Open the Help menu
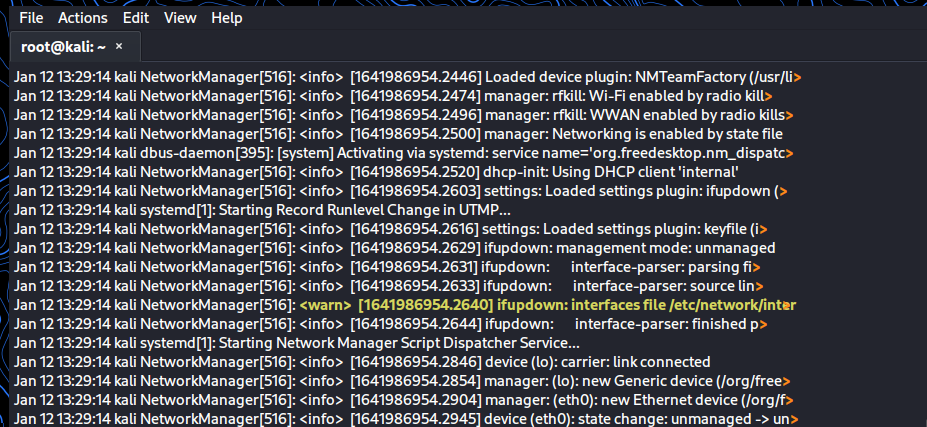 click(x=227, y=18)
